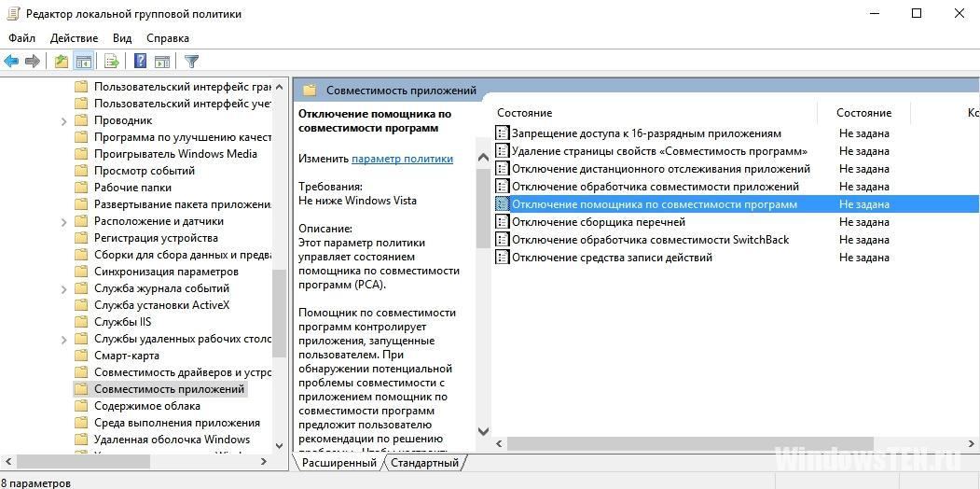
Task: Select policy Запрещение доступа к 16-разрядным приложениям
Action: [x=646, y=133]
